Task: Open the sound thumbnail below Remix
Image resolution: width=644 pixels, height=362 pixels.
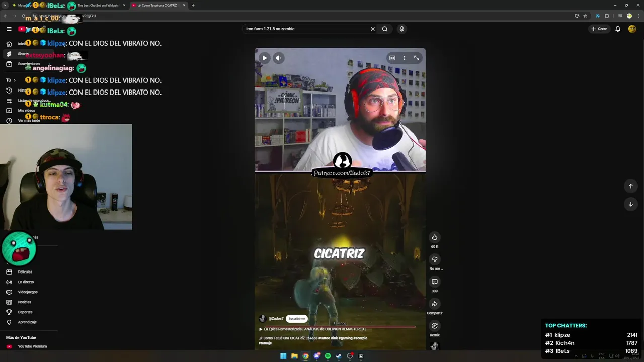Action: tap(435, 345)
